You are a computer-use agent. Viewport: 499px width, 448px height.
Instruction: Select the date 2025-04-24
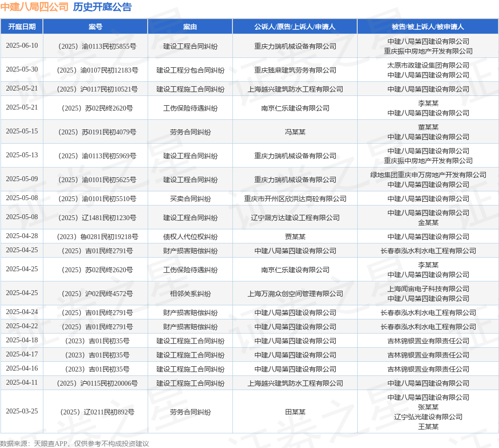tap(21, 312)
